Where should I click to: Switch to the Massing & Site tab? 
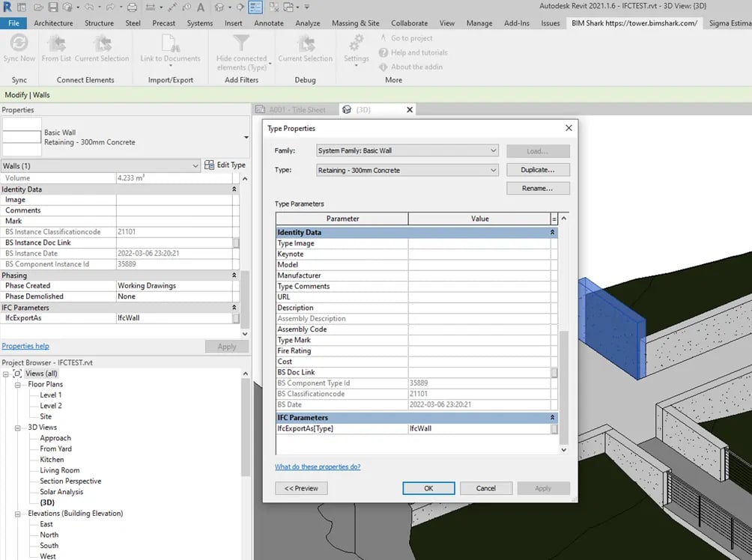coord(355,23)
